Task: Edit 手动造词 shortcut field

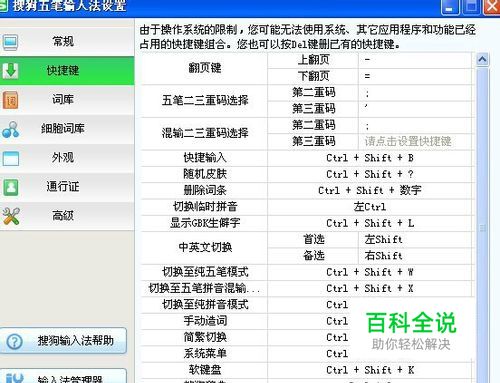Action: click(370, 321)
